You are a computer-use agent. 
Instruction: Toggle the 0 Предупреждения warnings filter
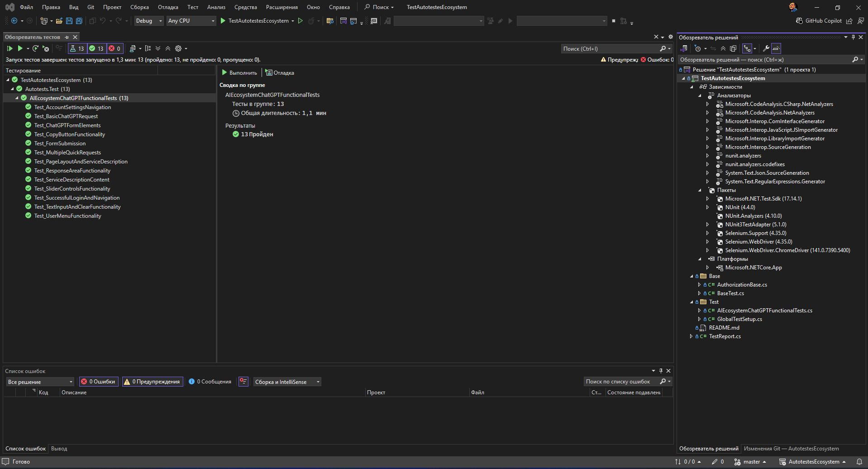tap(153, 382)
